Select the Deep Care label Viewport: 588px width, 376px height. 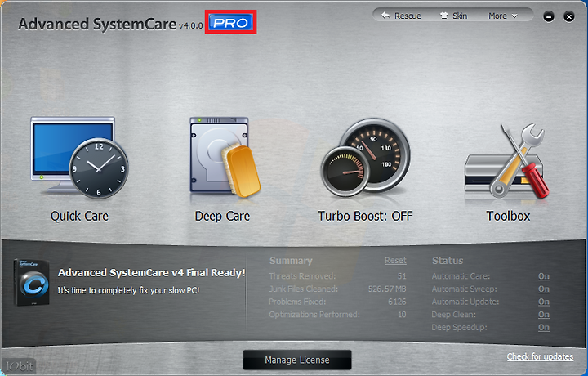[222, 216]
